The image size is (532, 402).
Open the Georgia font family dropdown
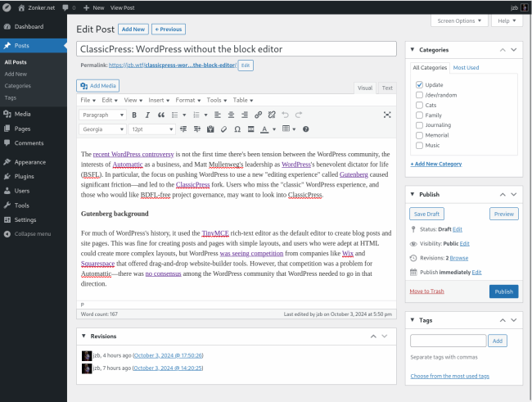coord(102,129)
